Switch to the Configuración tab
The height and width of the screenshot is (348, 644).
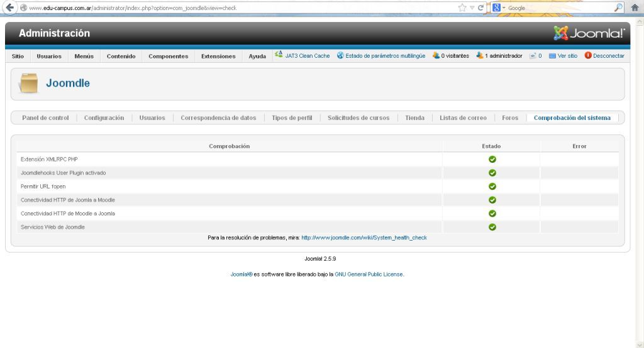click(x=104, y=118)
